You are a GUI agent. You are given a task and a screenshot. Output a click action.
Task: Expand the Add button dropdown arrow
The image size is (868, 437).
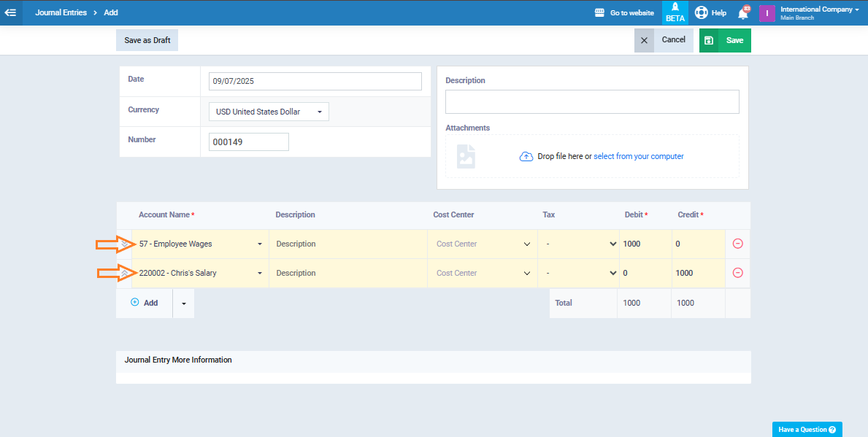tap(183, 303)
